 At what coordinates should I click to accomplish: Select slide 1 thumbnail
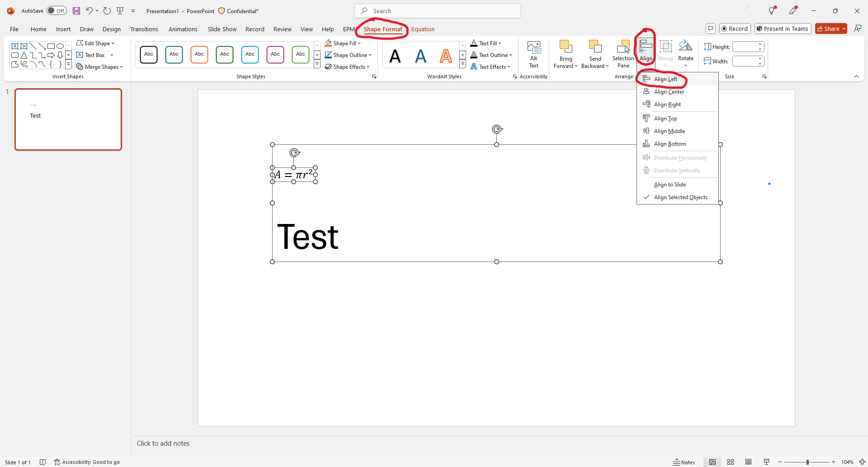68,119
